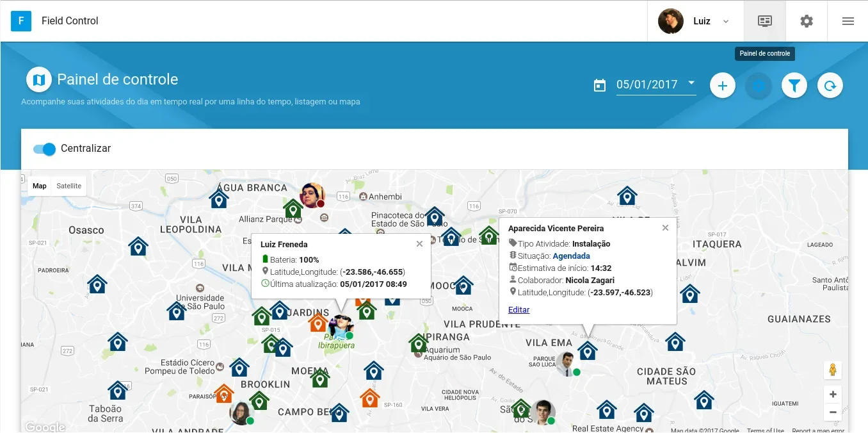The height and width of the screenshot is (433, 868).
Task: Click the round gear button beside the filter button
Action: click(x=759, y=85)
